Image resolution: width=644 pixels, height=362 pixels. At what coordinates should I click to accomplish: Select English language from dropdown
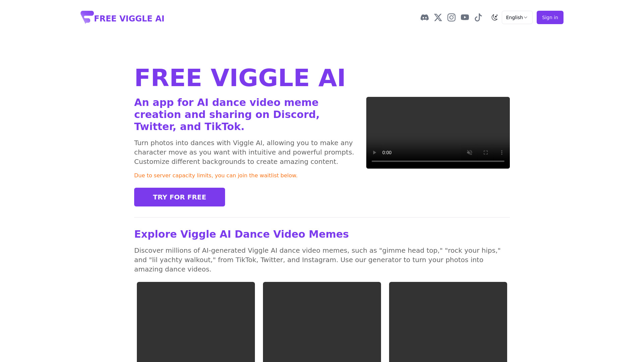click(517, 17)
